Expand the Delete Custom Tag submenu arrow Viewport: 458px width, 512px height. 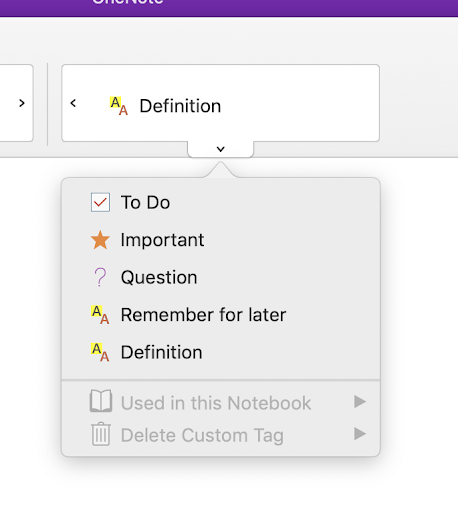[x=360, y=434]
